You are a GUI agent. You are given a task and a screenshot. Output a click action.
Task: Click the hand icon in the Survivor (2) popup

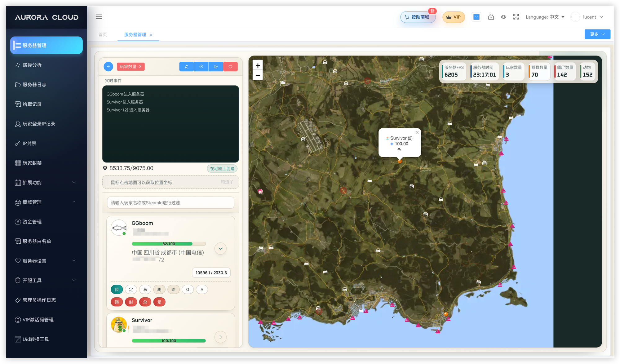(399, 150)
